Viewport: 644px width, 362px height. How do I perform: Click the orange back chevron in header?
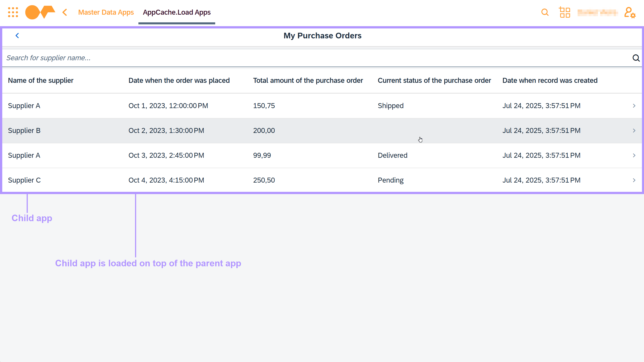(65, 12)
